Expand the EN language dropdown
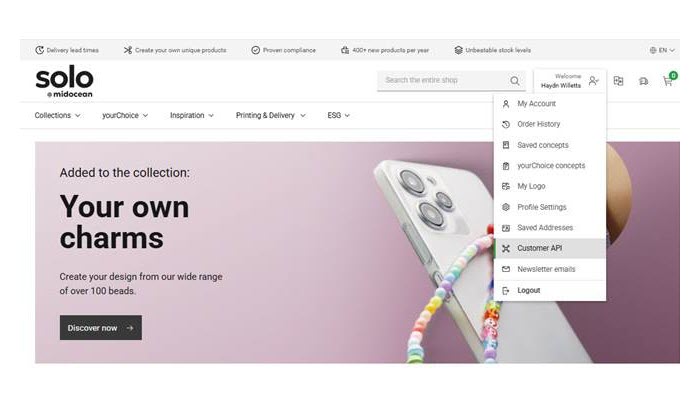The image size is (700, 400). tap(662, 50)
